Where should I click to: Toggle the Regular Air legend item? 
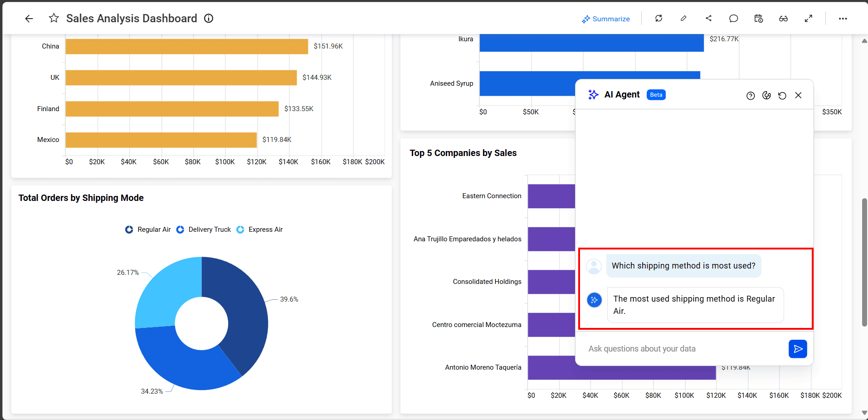pos(148,230)
